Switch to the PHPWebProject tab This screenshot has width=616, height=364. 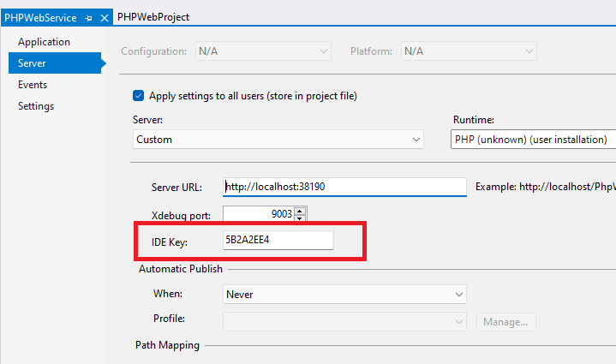(153, 17)
